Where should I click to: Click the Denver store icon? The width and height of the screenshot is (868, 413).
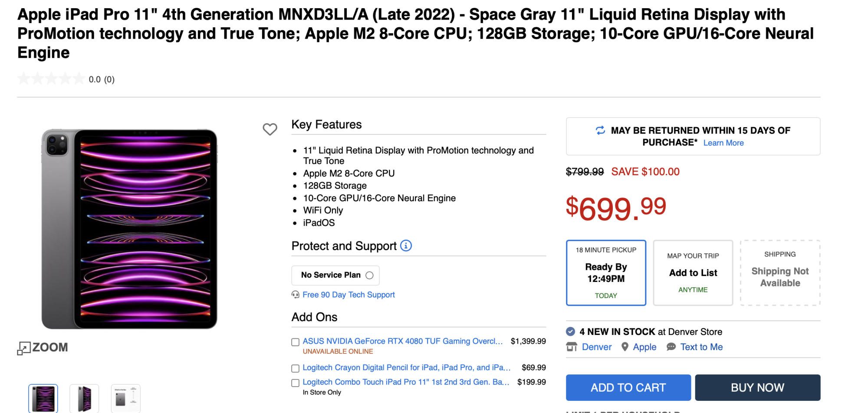pos(572,347)
